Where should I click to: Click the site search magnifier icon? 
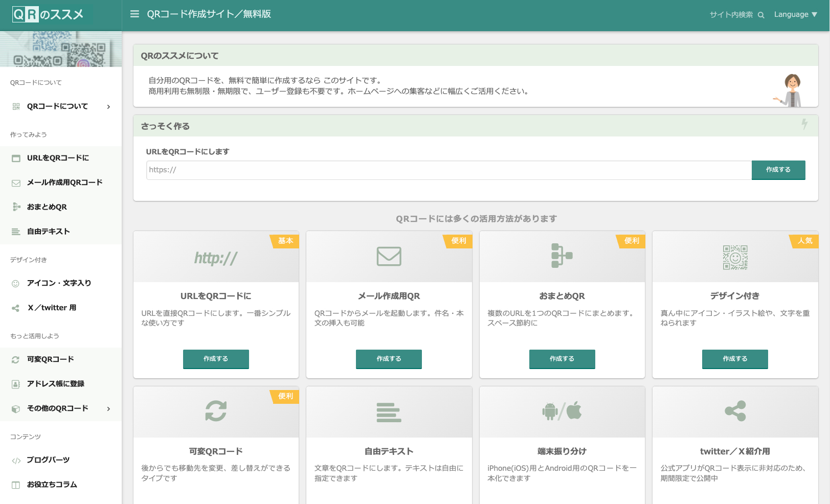pos(761,15)
